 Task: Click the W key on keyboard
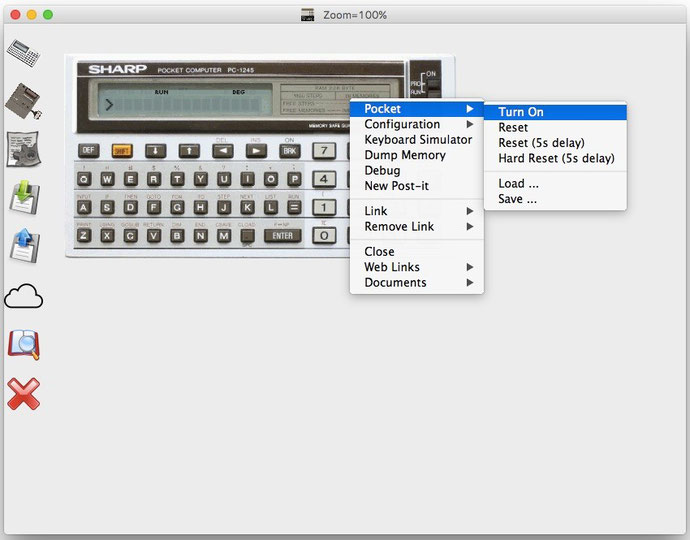pyautogui.click(x=107, y=179)
